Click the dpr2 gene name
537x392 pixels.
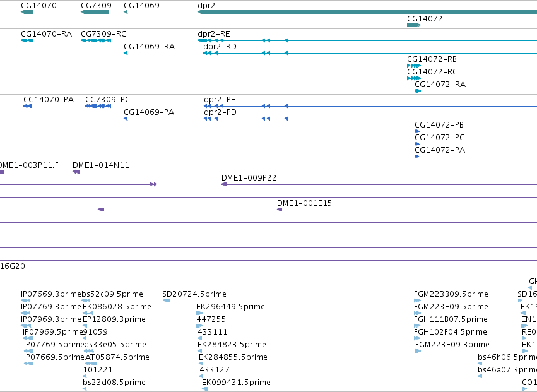(206, 6)
